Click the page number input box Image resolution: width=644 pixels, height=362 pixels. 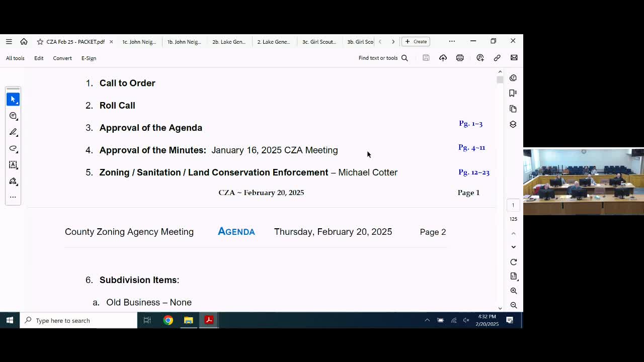click(513, 205)
